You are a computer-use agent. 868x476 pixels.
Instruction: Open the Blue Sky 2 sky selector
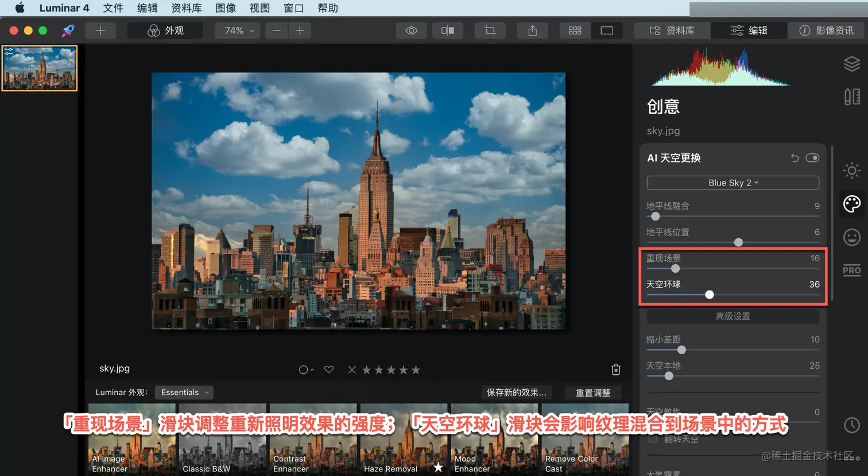click(x=733, y=183)
